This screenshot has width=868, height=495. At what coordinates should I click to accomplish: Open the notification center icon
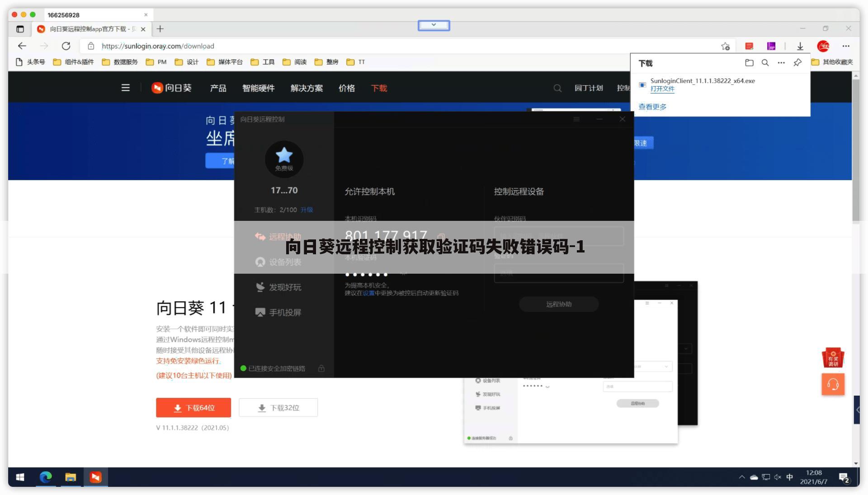[844, 477]
